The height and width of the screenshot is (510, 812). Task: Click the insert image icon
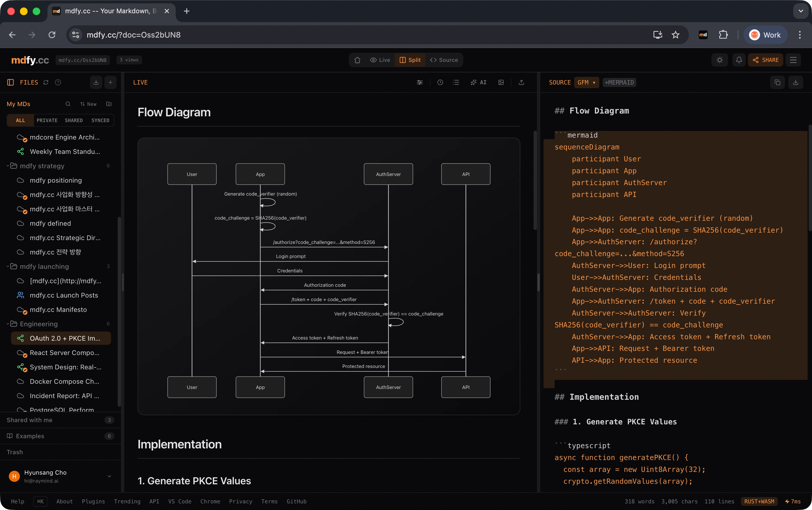coord(501,82)
